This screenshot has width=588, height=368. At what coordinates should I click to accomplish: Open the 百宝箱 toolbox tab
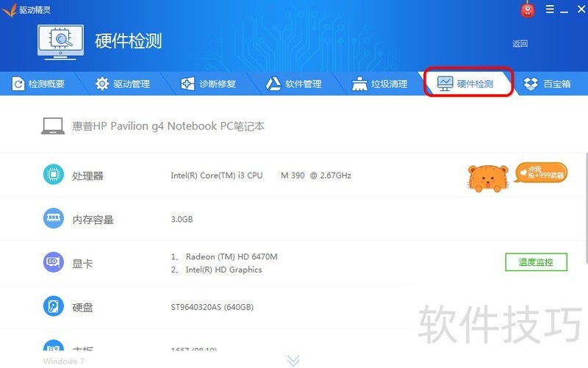pos(547,84)
